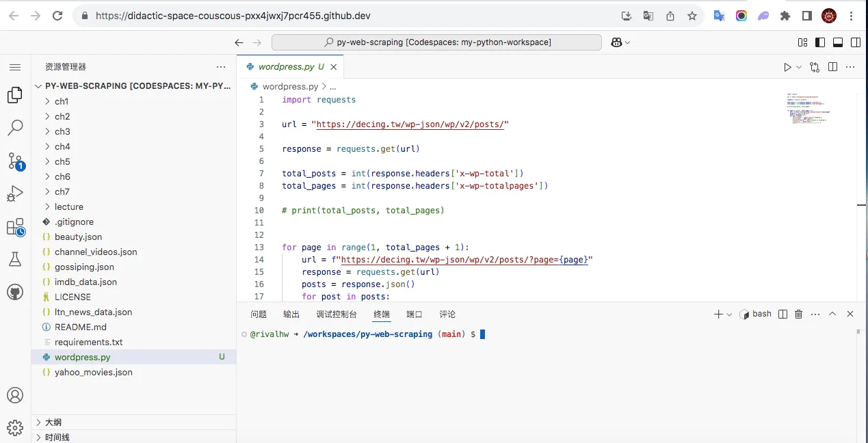
Task: Open Source Control view with badge
Action: 15,161
